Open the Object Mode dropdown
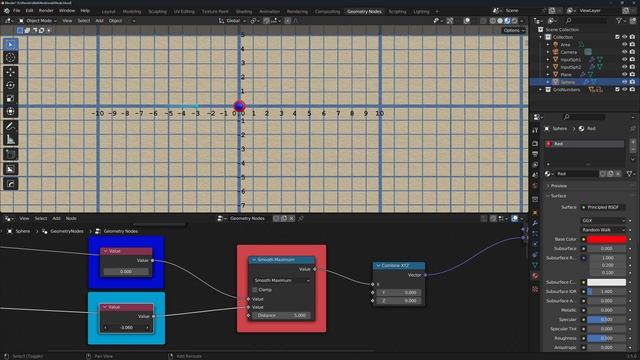The width and height of the screenshot is (640, 360). 38,20
